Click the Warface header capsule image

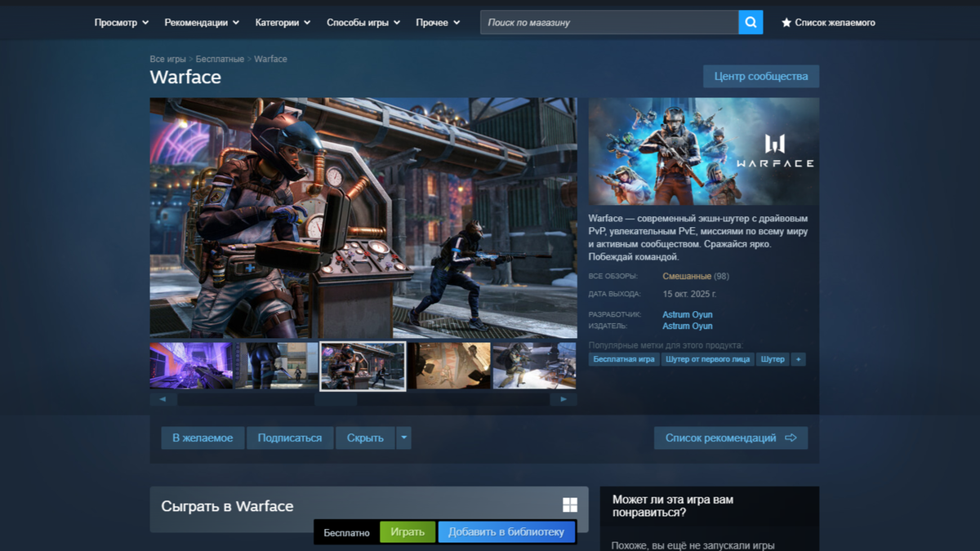[x=704, y=152]
